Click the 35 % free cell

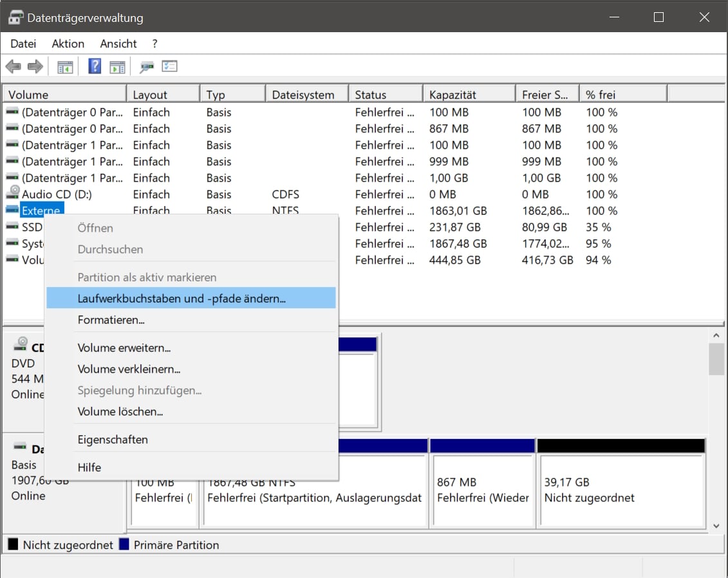pos(599,227)
